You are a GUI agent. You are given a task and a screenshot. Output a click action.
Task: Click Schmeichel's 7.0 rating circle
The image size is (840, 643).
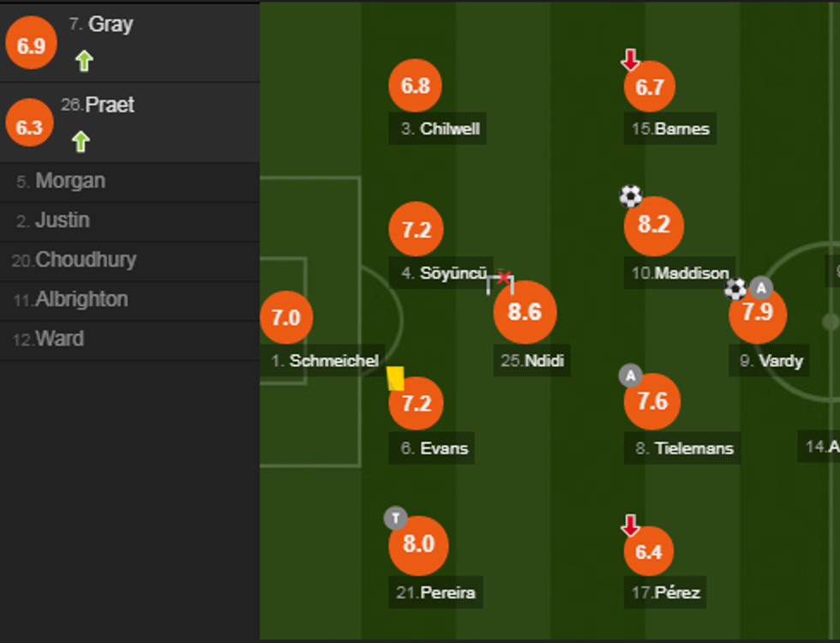tap(285, 318)
